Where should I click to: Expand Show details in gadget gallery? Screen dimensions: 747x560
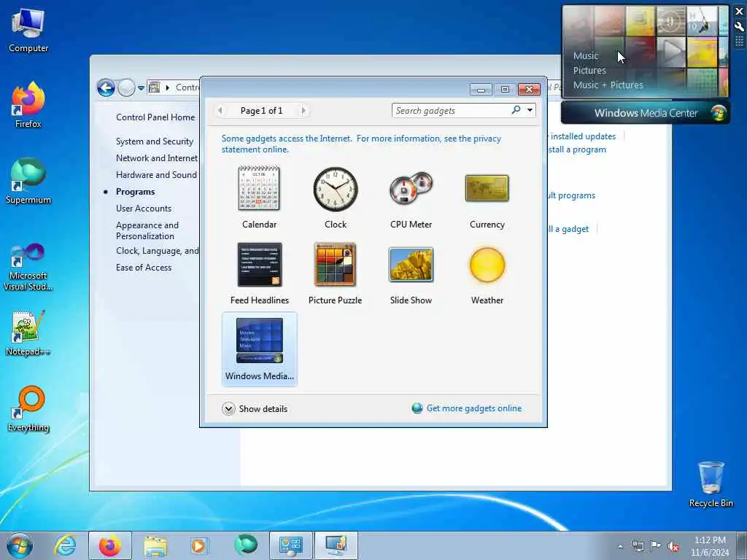tap(255, 408)
